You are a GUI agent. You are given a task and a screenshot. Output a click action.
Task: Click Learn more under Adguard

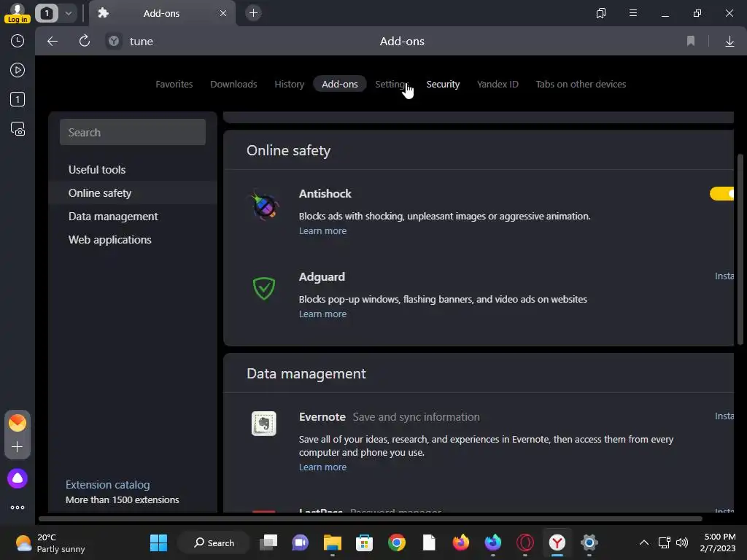coord(322,314)
